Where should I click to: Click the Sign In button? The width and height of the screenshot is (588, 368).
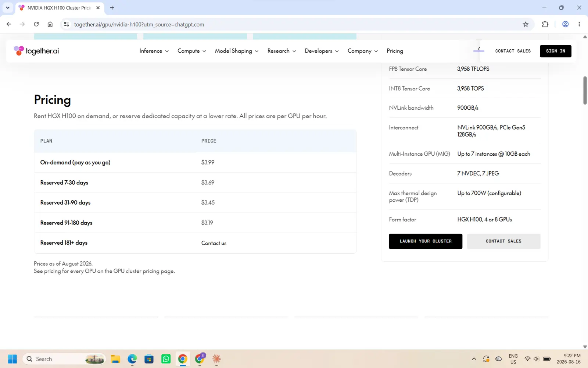coord(556,51)
